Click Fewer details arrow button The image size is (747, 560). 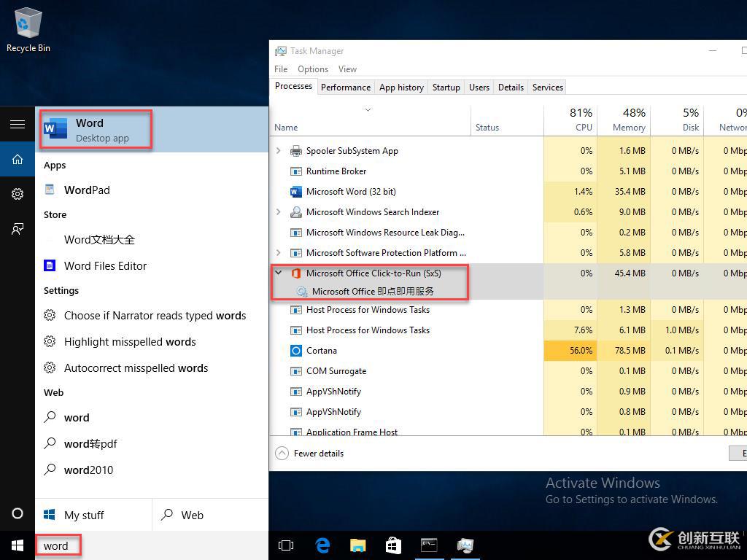282,454
